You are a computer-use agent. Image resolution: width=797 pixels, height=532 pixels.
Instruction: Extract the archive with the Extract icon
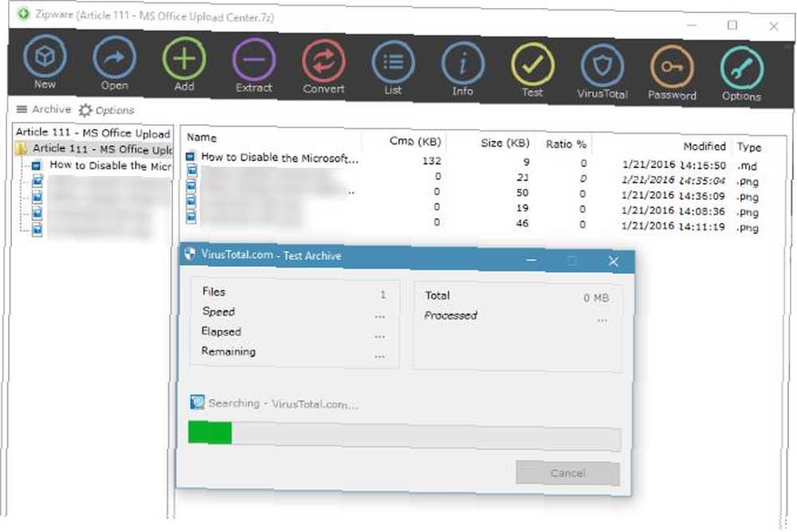[253, 66]
